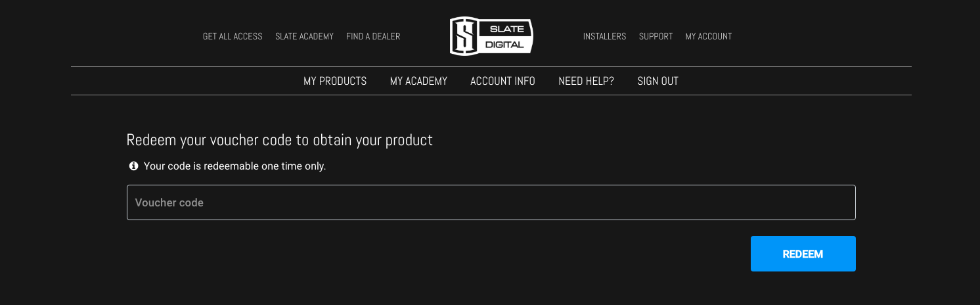
Task: Open the Account Info tab
Action: tap(502, 82)
